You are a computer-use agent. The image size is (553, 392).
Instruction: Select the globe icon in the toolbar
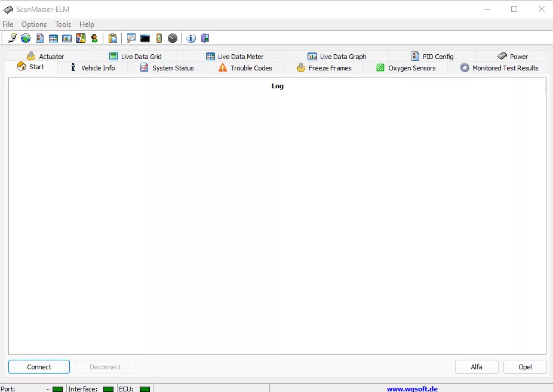click(x=26, y=38)
